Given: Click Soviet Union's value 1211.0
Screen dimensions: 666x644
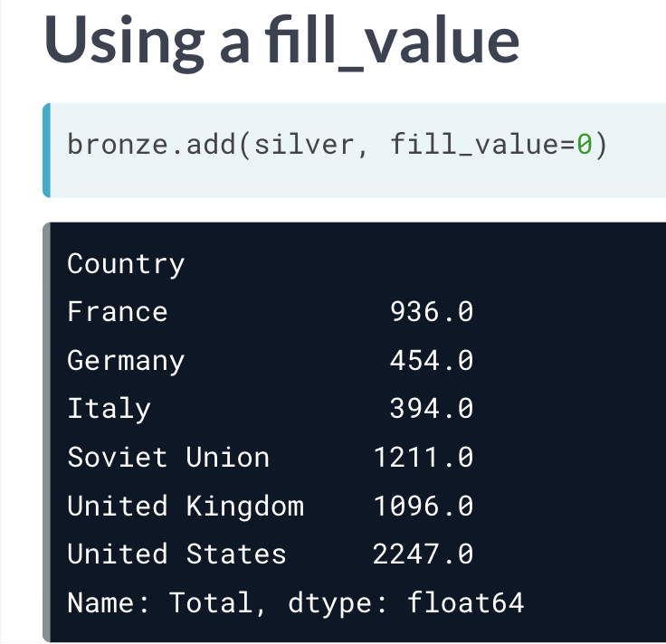Looking at the screenshot, I should tap(423, 458).
